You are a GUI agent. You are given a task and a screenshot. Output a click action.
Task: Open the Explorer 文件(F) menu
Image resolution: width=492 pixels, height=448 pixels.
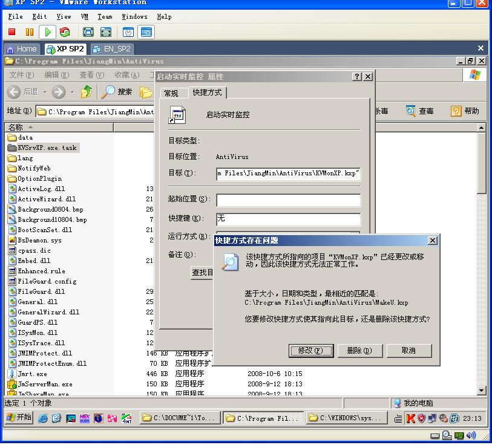22,75
